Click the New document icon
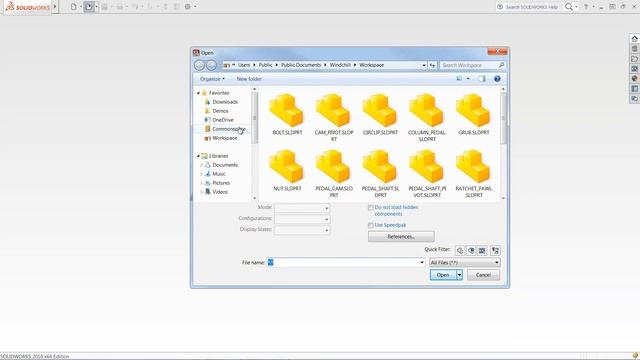 click(73, 7)
